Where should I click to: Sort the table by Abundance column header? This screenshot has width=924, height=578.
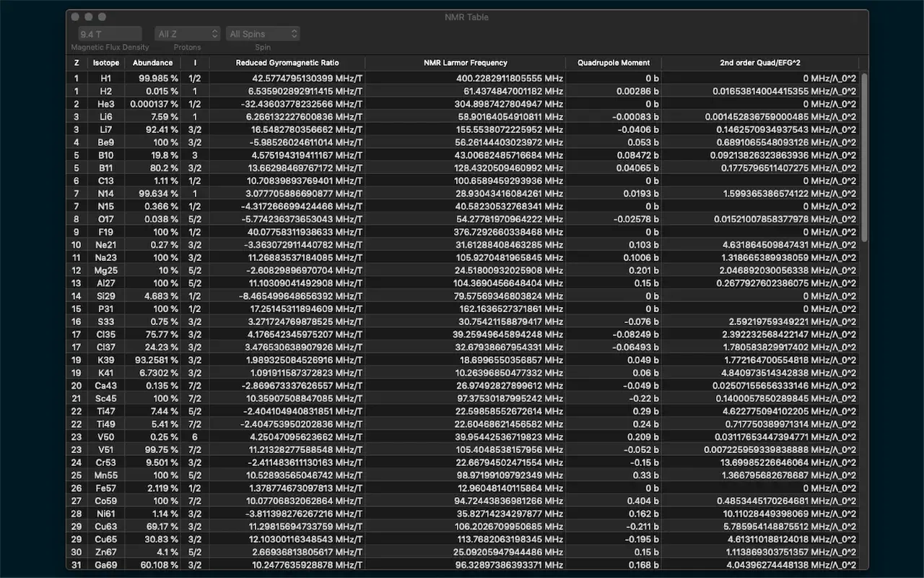(x=152, y=63)
